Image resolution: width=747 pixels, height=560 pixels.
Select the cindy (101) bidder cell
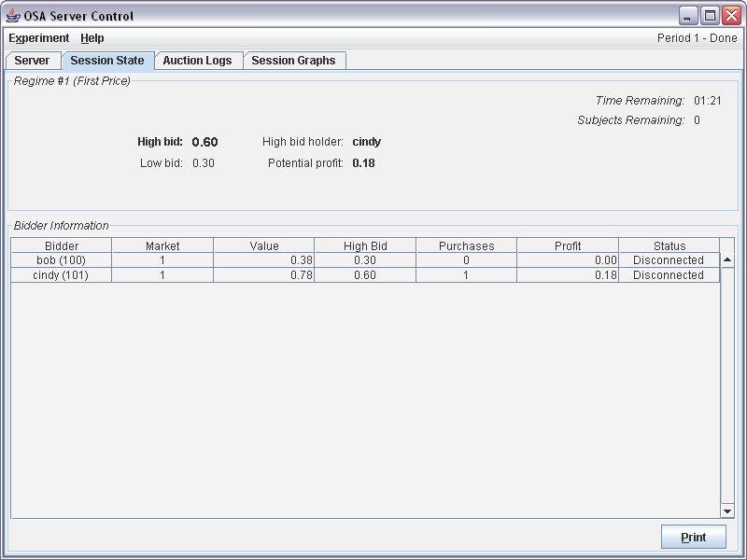point(62,274)
